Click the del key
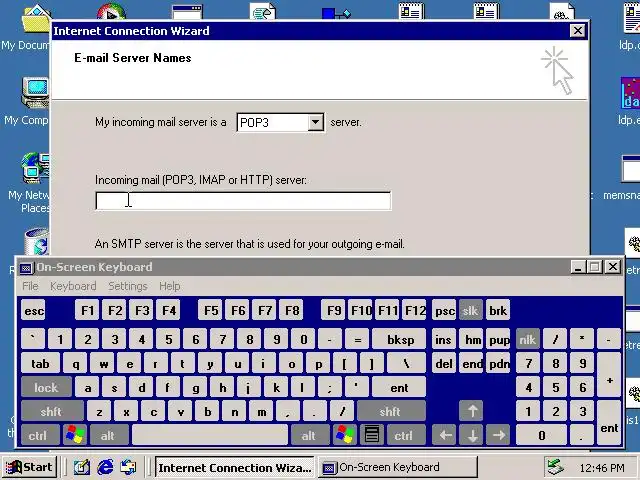The height and width of the screenshot is (480, 640). click(x=444, y=363)
